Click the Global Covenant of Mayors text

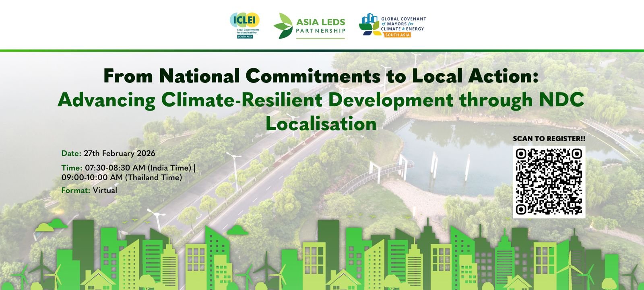403,24
